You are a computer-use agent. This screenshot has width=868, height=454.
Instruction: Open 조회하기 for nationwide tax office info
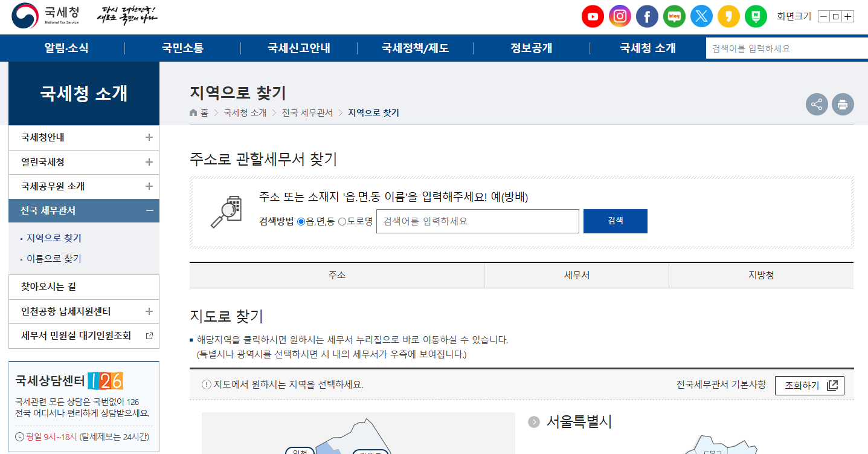click(809, 385)
